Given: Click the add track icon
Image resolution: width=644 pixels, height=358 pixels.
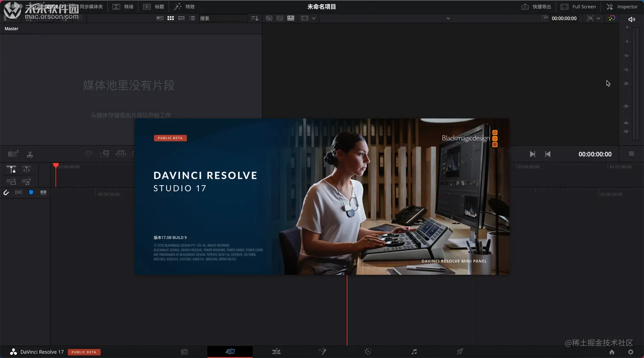Looking at the screenshot, I should click(x=43, y=192).
